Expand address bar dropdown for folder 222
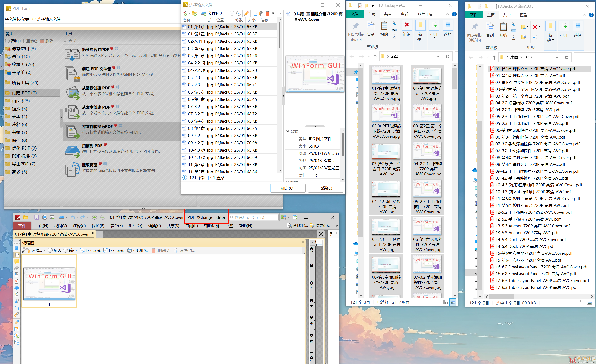Screen dimensions: 596x364 click(438, 56)
